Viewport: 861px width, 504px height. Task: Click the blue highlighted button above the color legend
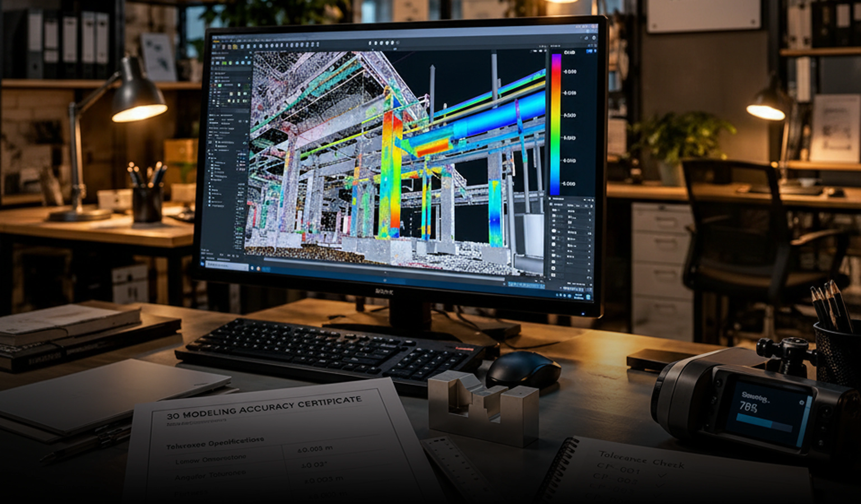click(x=589, y=51)
